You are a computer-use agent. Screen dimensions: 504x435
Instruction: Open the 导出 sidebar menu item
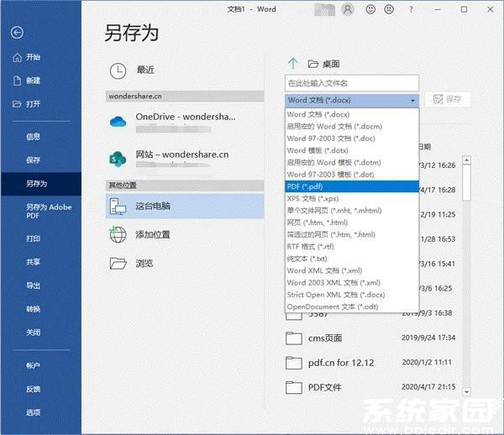(x=33, y=286)
